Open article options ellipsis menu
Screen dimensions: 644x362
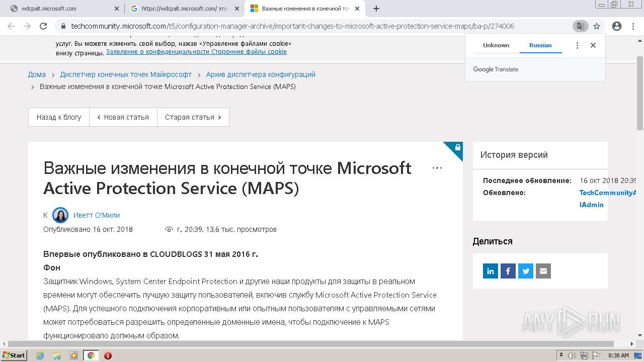(437, 168)
